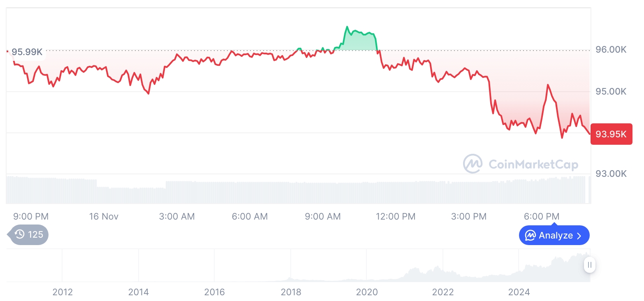Click the 96.00K price axis label

click(611, 50)
